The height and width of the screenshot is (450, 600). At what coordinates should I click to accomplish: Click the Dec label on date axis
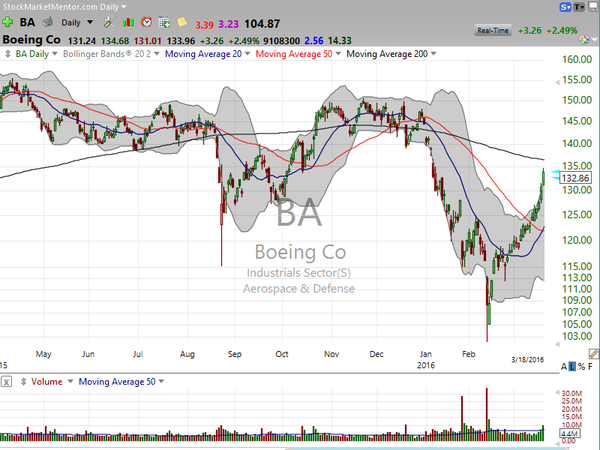coord(376,354)
